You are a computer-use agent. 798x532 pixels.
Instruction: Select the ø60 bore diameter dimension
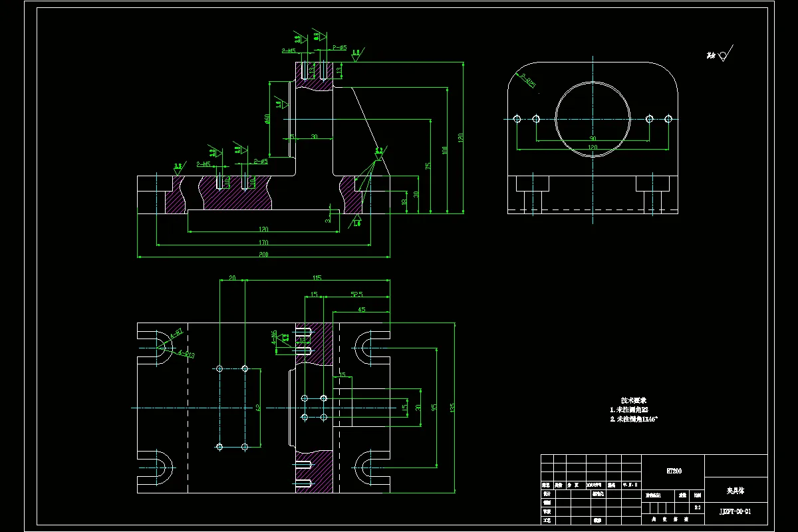point(267,118)
